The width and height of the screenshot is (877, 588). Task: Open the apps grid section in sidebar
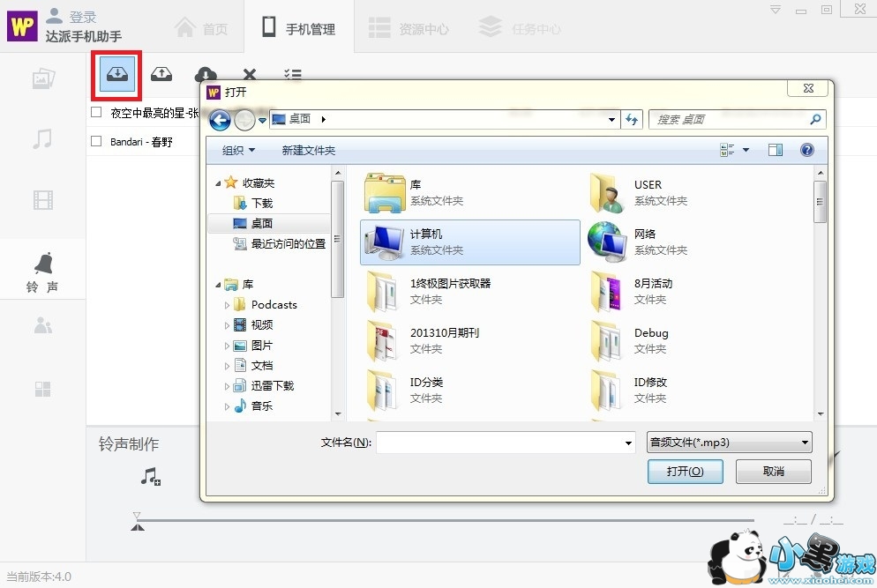coord(42,389)
